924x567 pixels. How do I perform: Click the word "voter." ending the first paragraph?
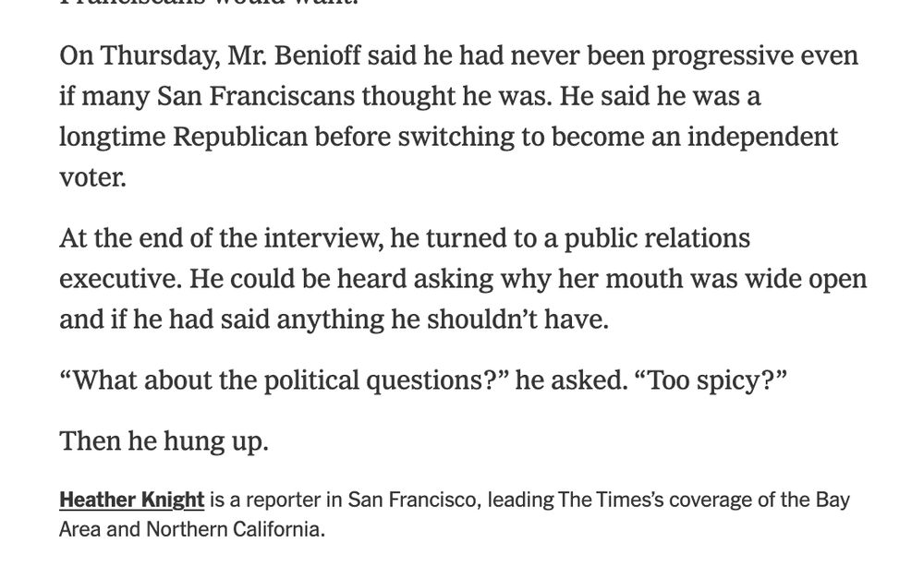coord(92,177)
